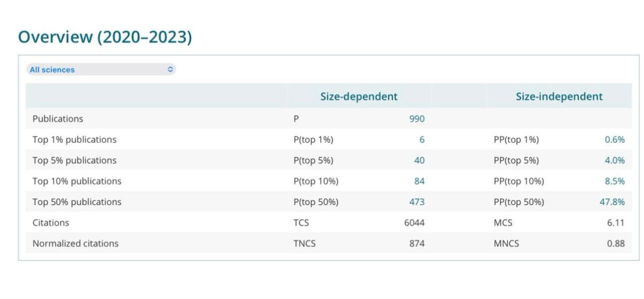The width and height of the screenshot is (644, 299).
Task: Select the Publications row label
Action: (58, 119)
